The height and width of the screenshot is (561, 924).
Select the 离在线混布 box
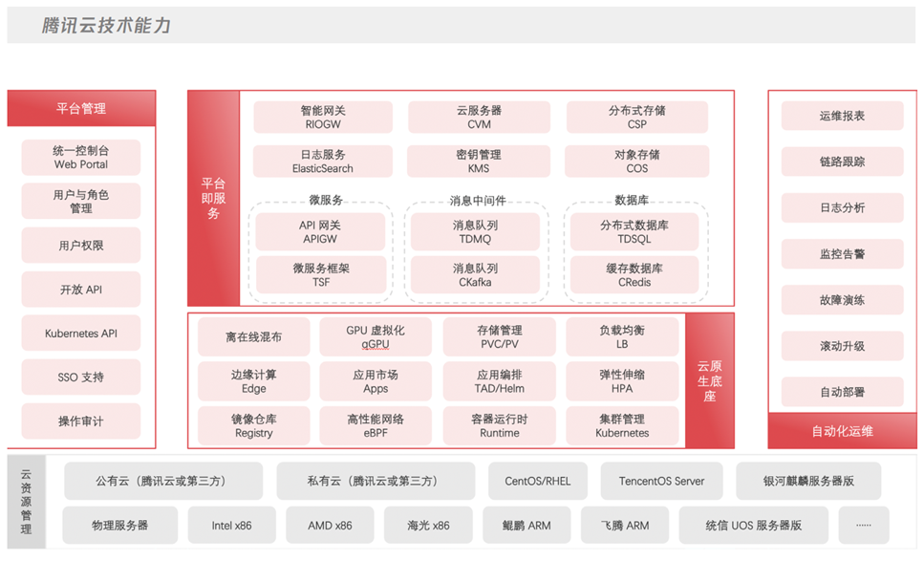click(x=254, y=337)
